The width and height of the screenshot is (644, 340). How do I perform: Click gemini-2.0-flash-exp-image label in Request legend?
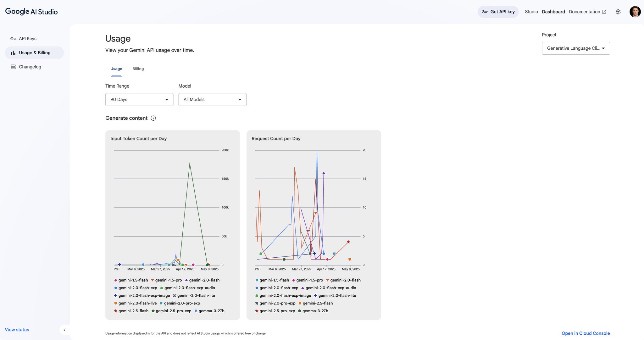point(285,296)
